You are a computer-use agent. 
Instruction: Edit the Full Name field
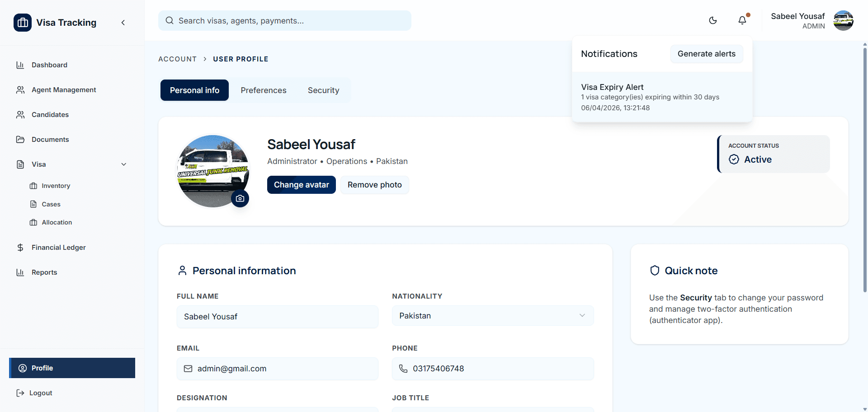coord(278,317)
